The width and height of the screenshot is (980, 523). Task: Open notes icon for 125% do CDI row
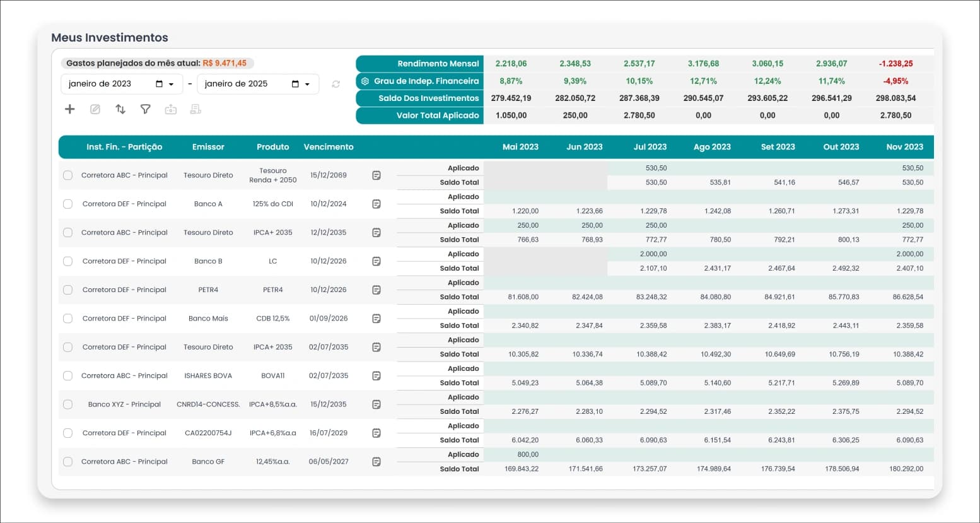(376, 204)
